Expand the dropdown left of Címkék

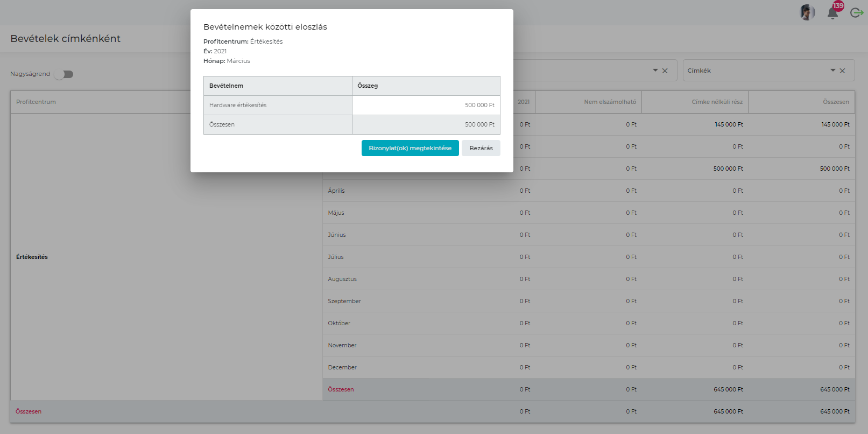(x=655, y=71)
